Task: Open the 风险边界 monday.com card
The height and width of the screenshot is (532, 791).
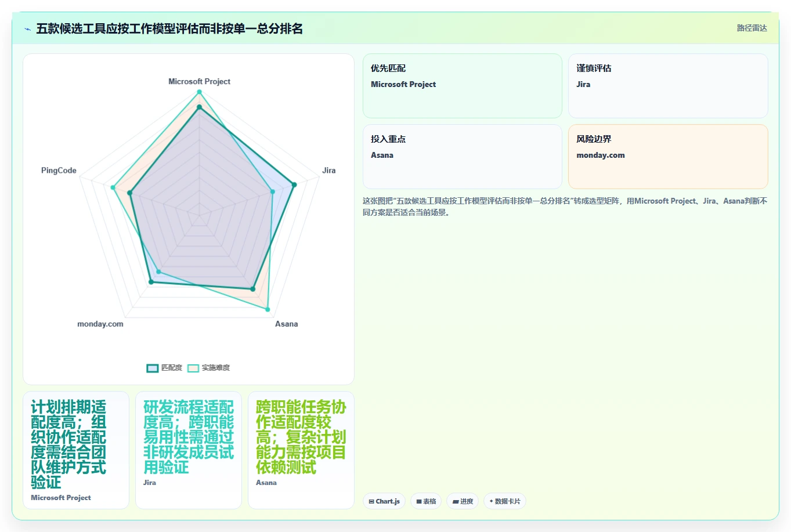Action: coord(668,157)
